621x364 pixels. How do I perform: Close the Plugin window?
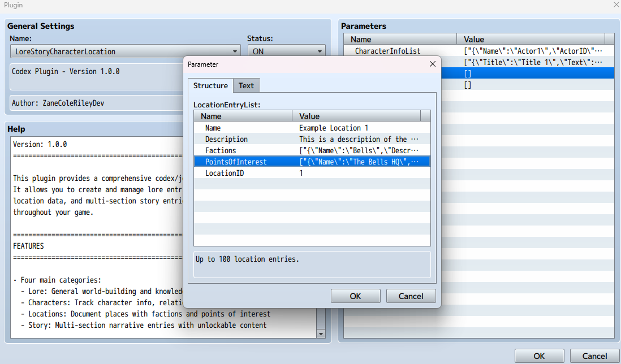point(616,5)
